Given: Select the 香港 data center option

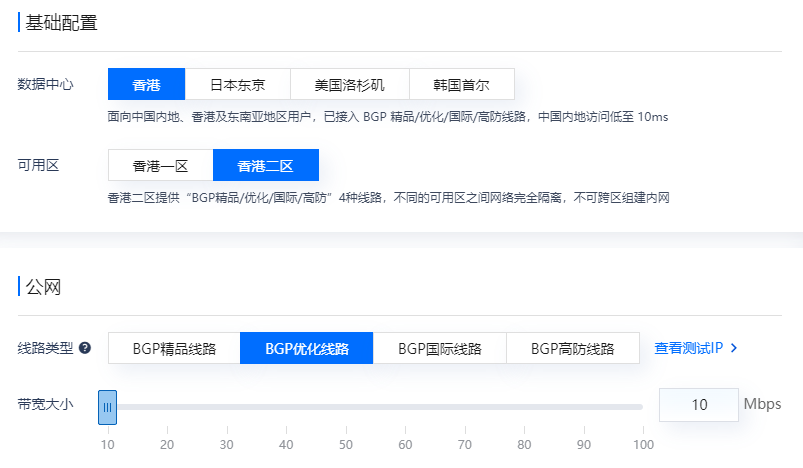Looking at the screenshot, I should tap(146, 84).
